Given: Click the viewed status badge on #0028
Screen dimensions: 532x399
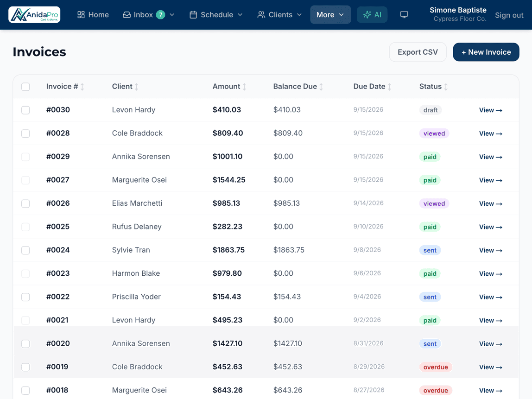Looking at the screenshot, I should pyautogui.click(x=434, y=133).
